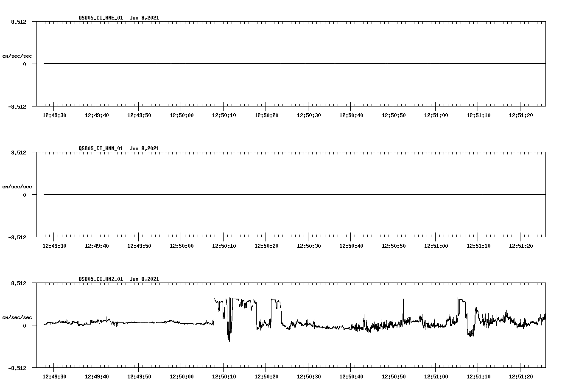Click the 8.512 upper limit on HNN plot
Viewport: 576px width, 392px height.
tap(19, 152)
